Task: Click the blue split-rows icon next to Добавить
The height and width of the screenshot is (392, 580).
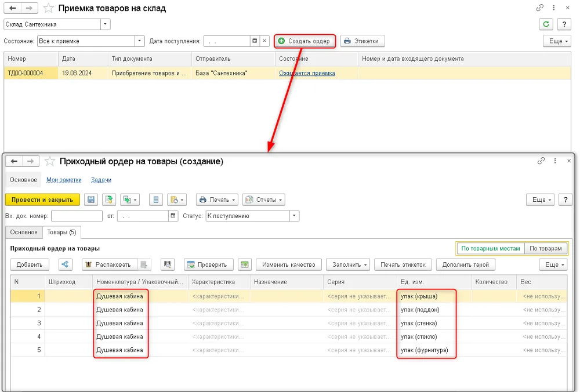Action: point(65,264)
